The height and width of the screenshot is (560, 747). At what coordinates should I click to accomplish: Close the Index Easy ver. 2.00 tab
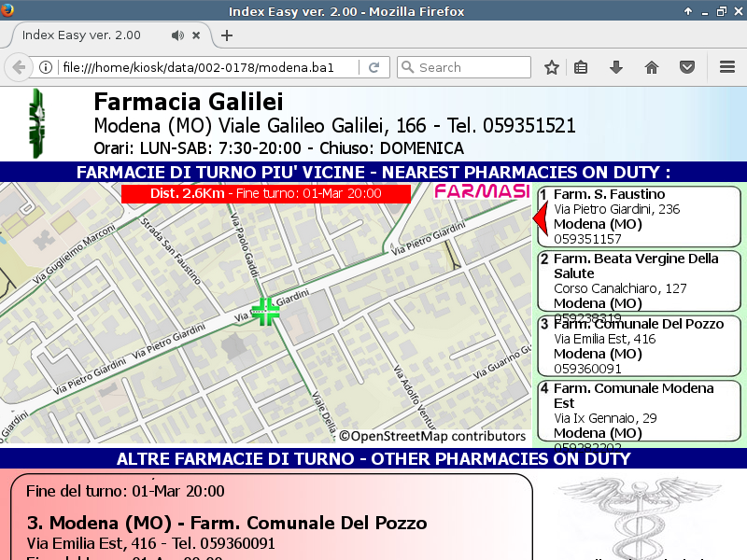tap(196, 35)
